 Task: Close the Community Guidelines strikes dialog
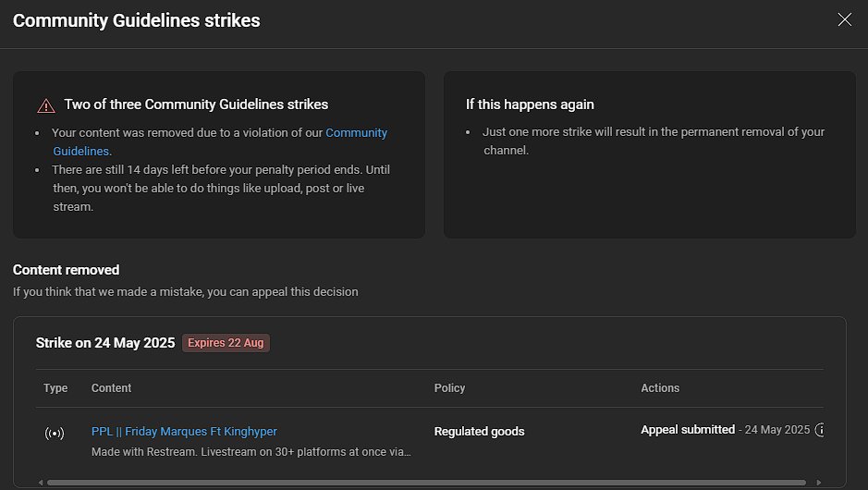click(844, 20)
